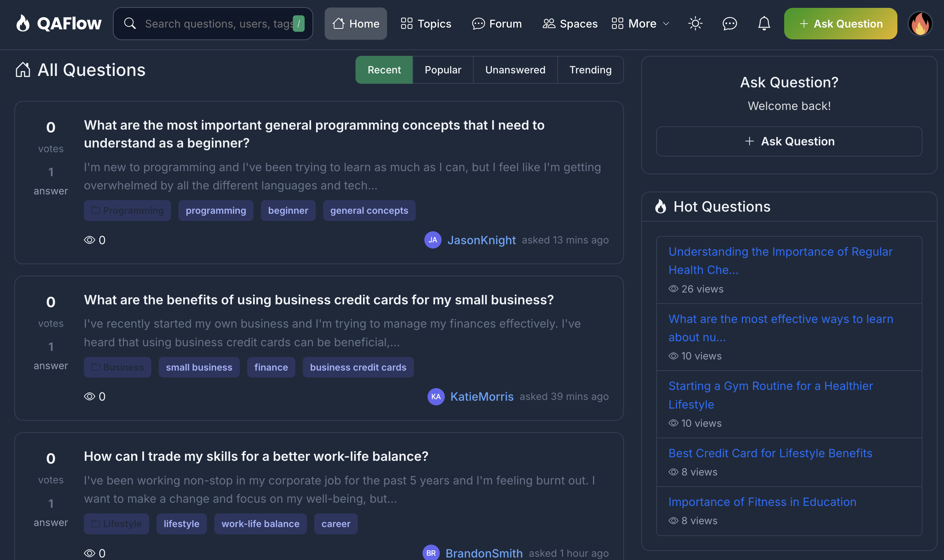The width and height of the screenshot is (944, 560).
Task: Click BrandonSmith's BR avatar badge
Action: coord(431,553)
